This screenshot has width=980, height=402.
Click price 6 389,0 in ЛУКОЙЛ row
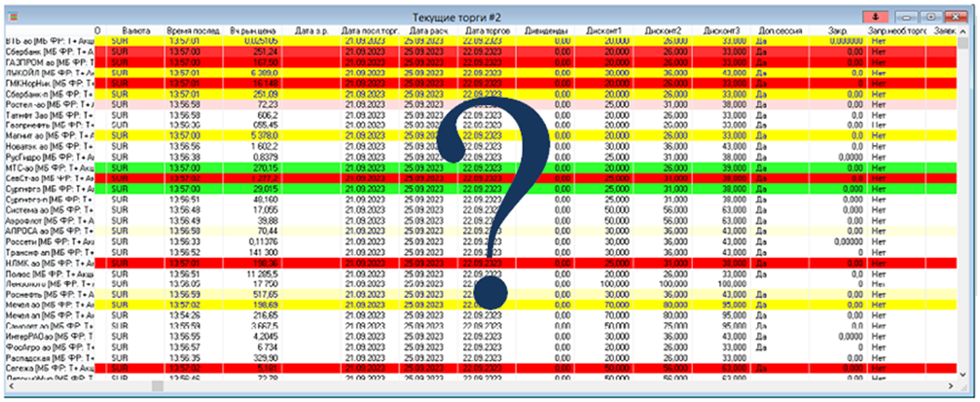point(264,73)
